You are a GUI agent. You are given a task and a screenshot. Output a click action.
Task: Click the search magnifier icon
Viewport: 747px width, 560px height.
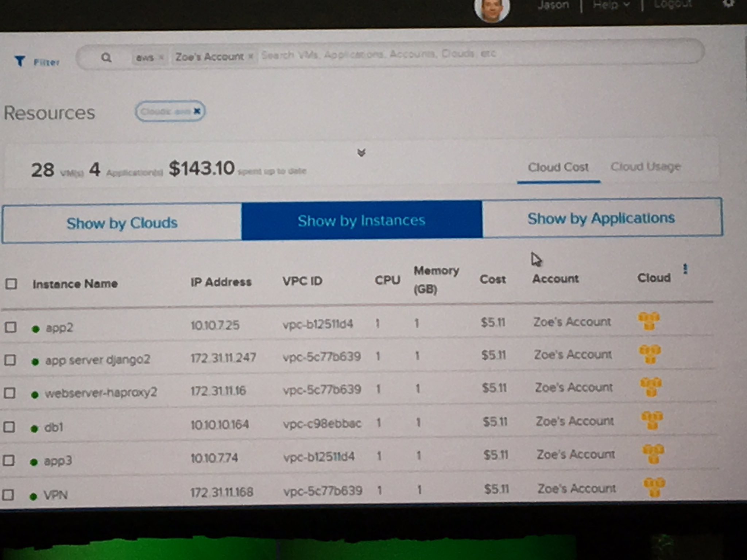[106, 58]
